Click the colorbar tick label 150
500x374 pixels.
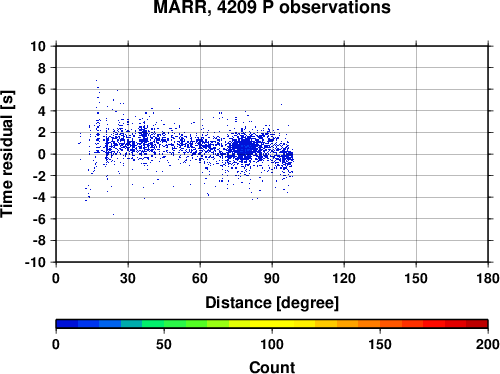click(380, 344)
